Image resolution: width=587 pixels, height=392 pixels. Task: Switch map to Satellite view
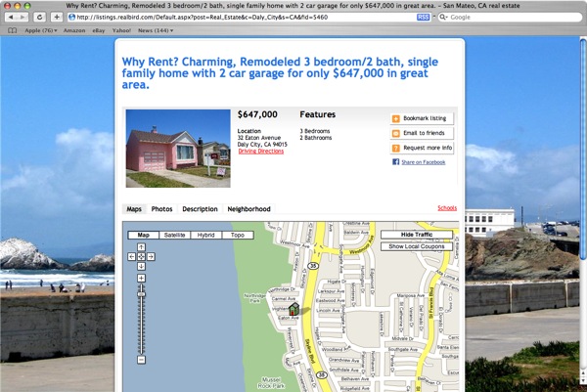click(x=174, y=236)
